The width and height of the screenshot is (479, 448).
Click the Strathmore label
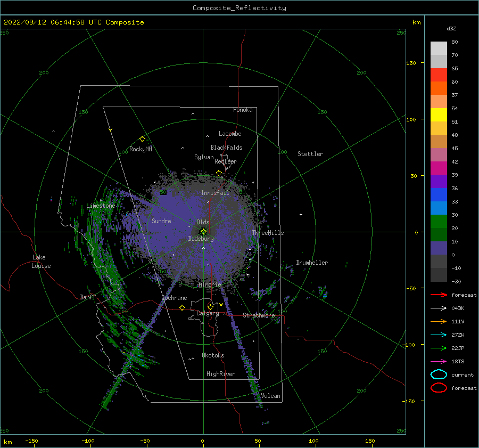coord(259,315)
